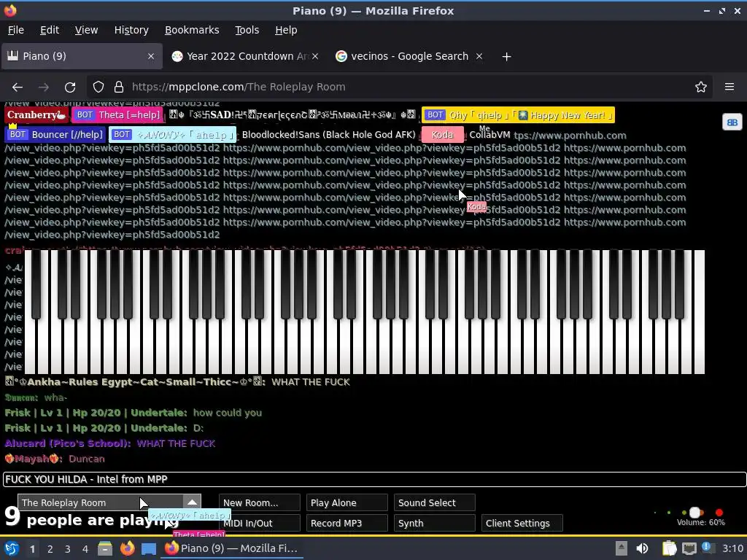Open the system start menu icon

tap(11, 548)
